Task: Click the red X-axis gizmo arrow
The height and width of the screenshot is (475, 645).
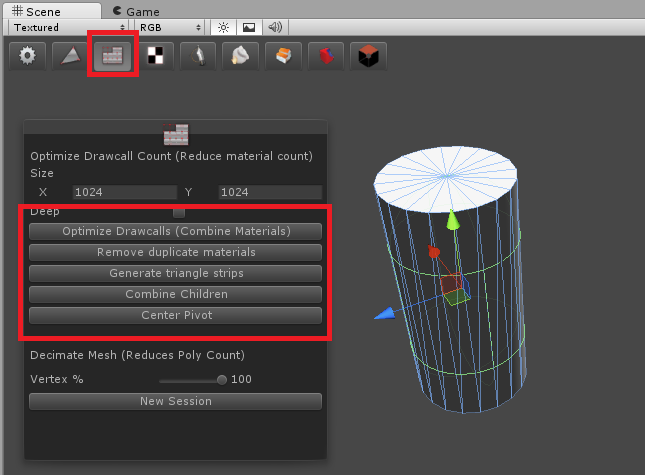Action: [433, 251]
